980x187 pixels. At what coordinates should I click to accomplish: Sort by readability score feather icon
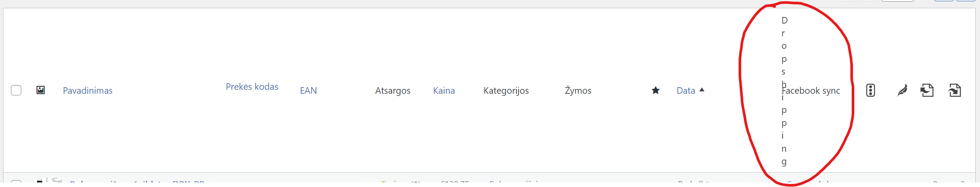point(903,90)
